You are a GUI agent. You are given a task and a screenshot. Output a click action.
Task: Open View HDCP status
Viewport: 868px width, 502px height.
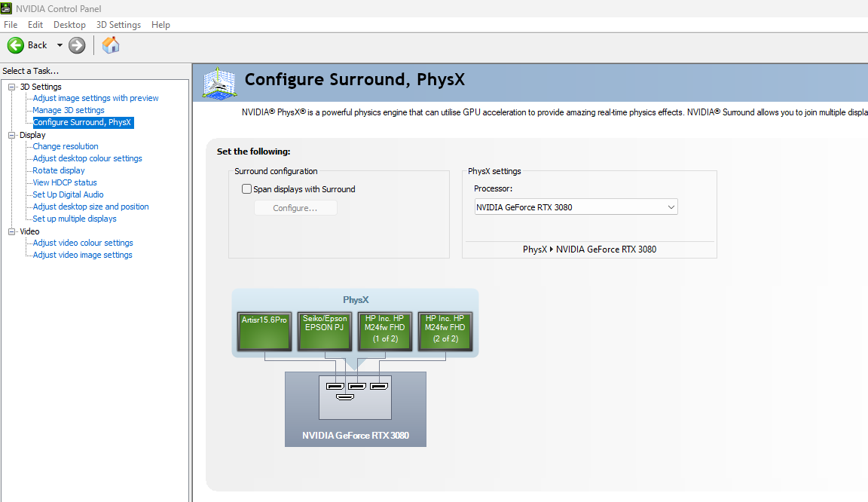point(64,183)
